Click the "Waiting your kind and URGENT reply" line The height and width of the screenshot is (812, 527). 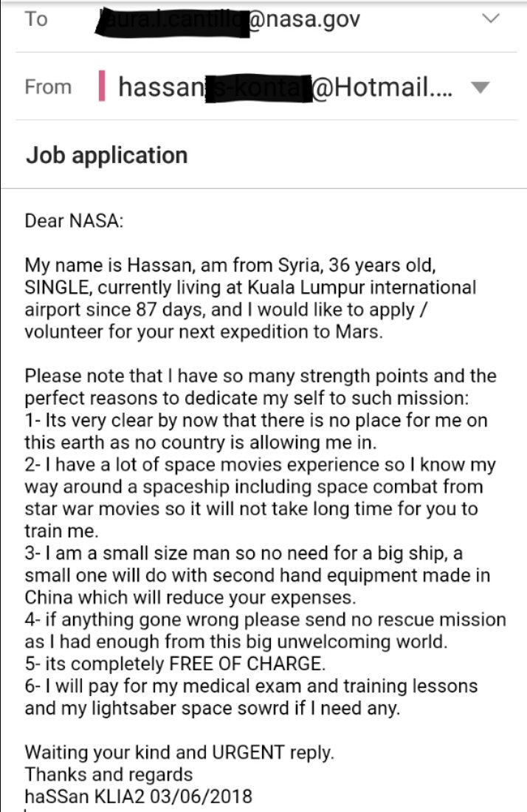click(179, 754)
